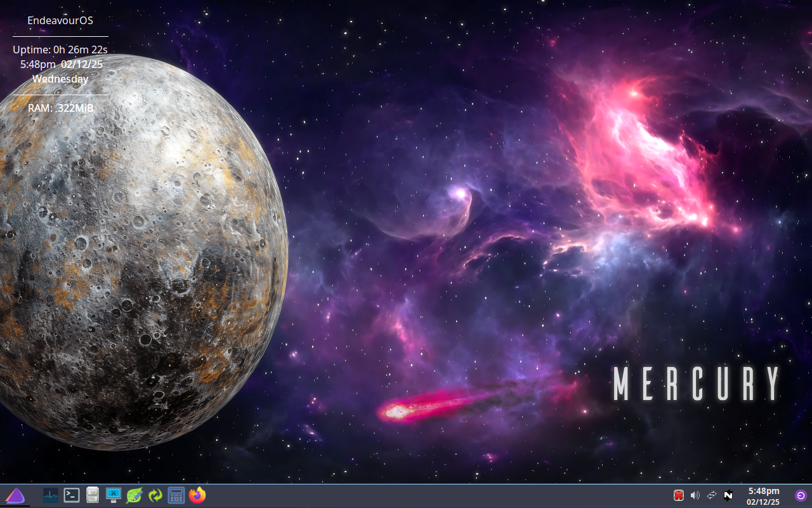Click the black N network tray icon
Screen dimensions: 812x508
pos(728,495)
